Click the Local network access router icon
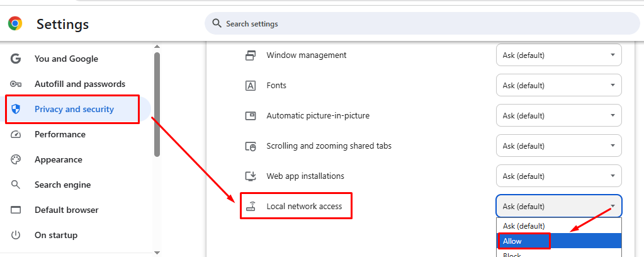The width and height of the screenshot is (644, 257). [251, 207]
